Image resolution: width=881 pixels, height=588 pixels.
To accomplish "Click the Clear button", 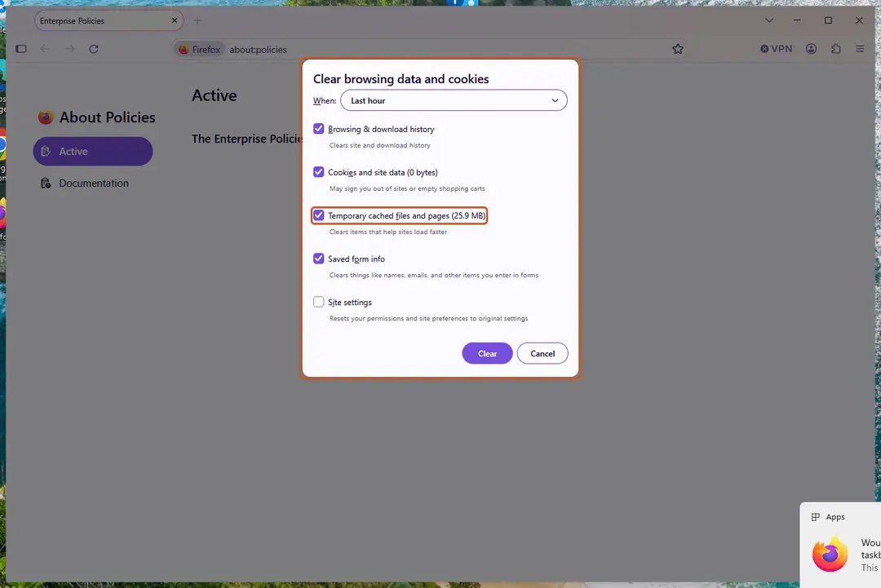I will click(x=487, y=353).
